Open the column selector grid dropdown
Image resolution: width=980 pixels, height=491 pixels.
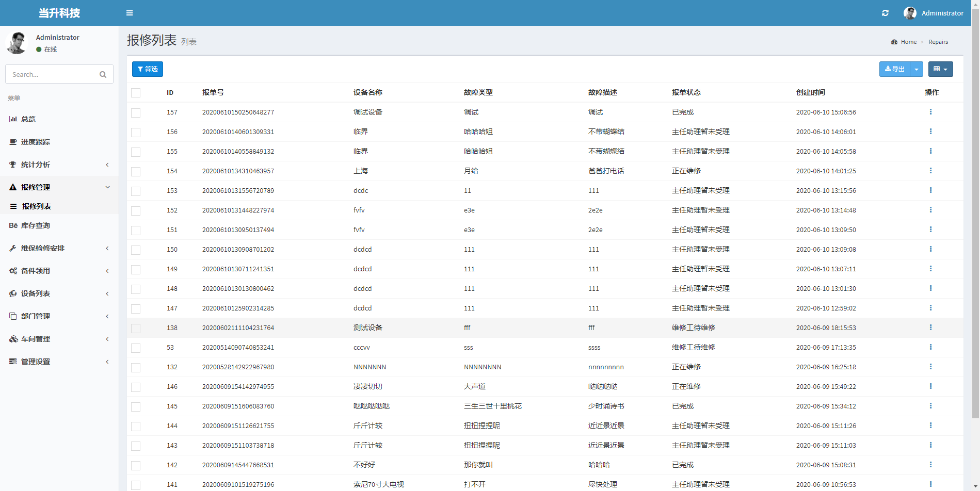[940, 69]
